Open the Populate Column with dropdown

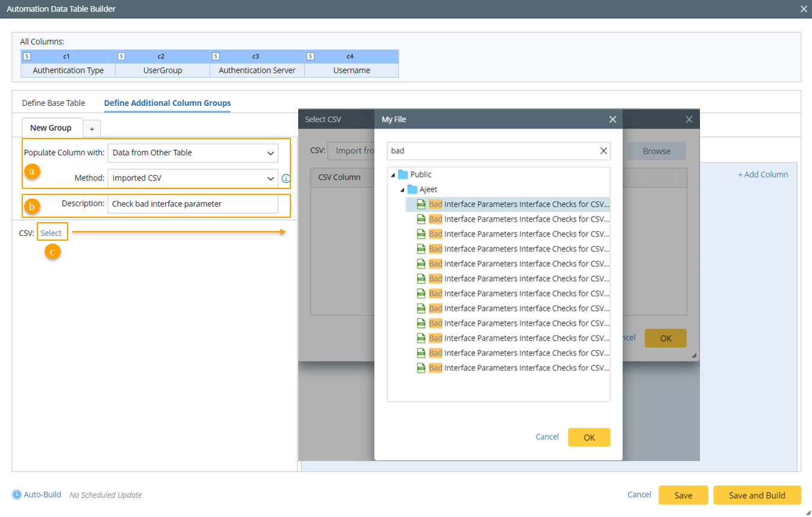click(x=193, y=153)
